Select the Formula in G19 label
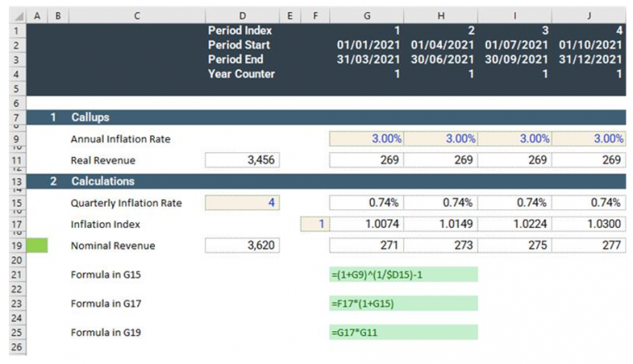This screenshot has width=633, height=364. click(105, 333)
